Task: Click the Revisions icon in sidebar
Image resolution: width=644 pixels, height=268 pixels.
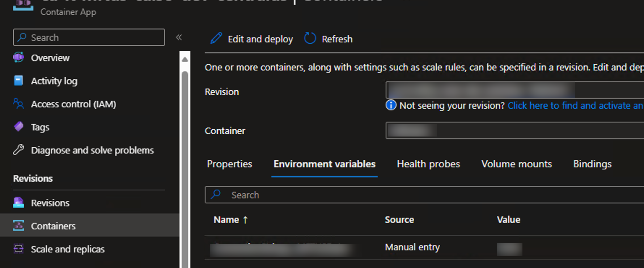Action: tap(18, 203)
